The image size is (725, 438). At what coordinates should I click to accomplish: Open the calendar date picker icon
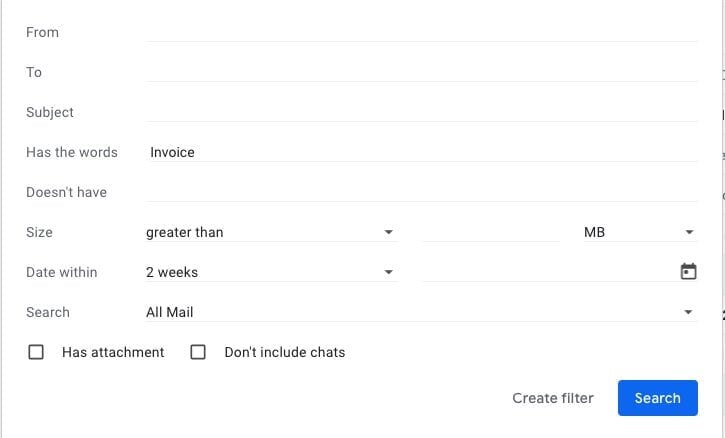[688, 271]
